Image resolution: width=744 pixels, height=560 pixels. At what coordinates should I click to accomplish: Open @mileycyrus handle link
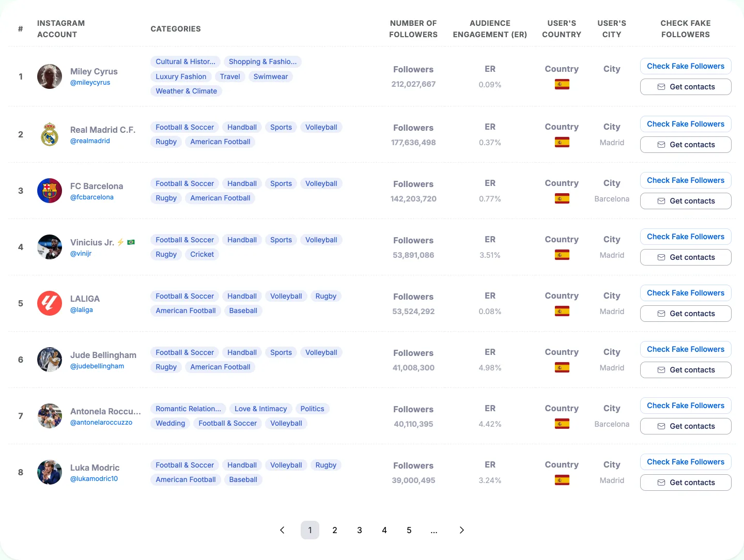pyautogui.click(x=90, y=83)
